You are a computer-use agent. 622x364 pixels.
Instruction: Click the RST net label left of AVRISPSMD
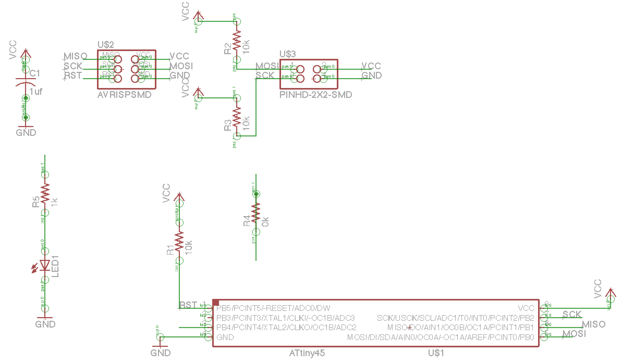pyautogui.click(x=73, y=76)
